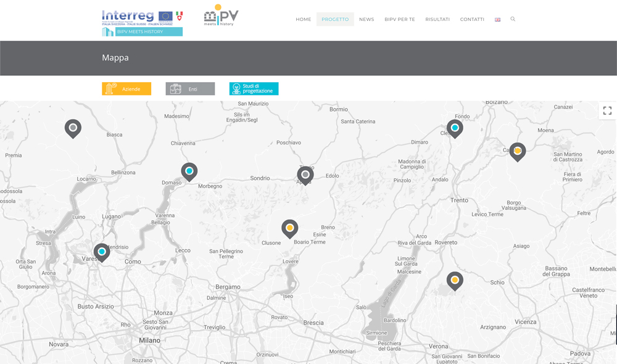Click the Bormio label on the map
The image size is (617, 364).
click(x=339, y=109)
